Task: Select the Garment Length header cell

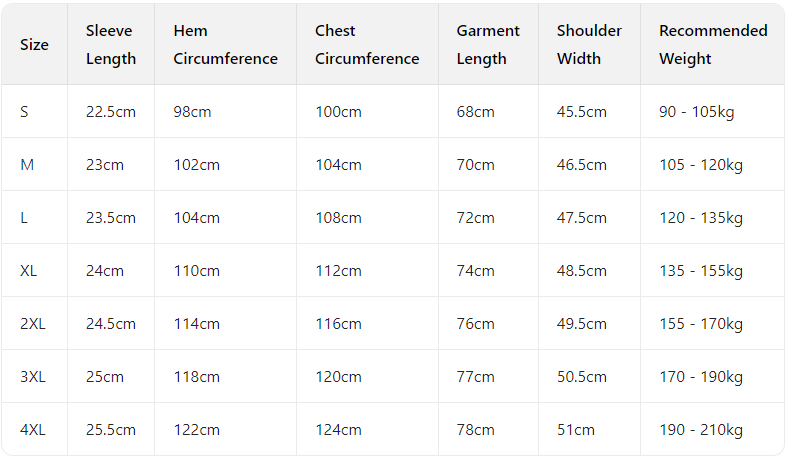Action: coord(488,45)
